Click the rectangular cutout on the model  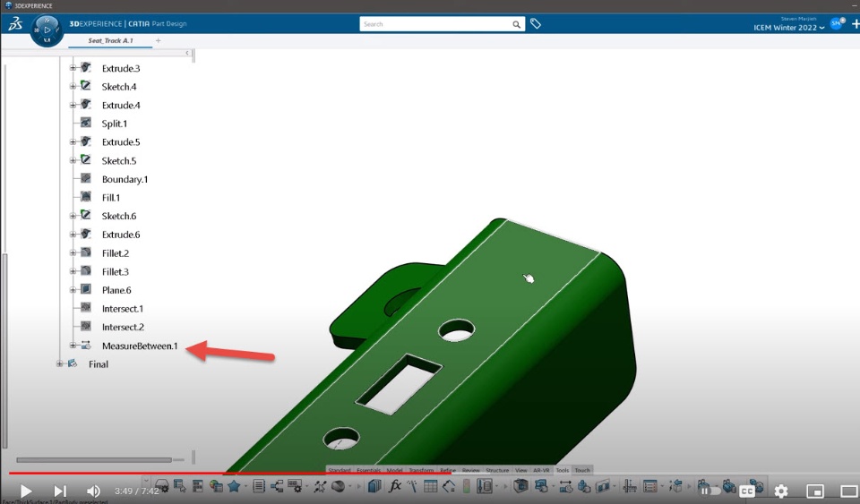[x=398, y=383]
